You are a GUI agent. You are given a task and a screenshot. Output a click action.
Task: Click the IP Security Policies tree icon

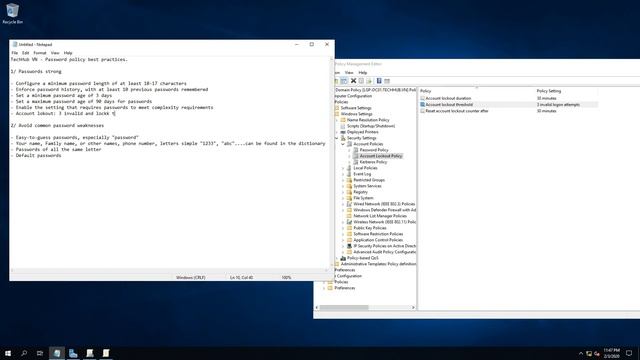[349, 246]
